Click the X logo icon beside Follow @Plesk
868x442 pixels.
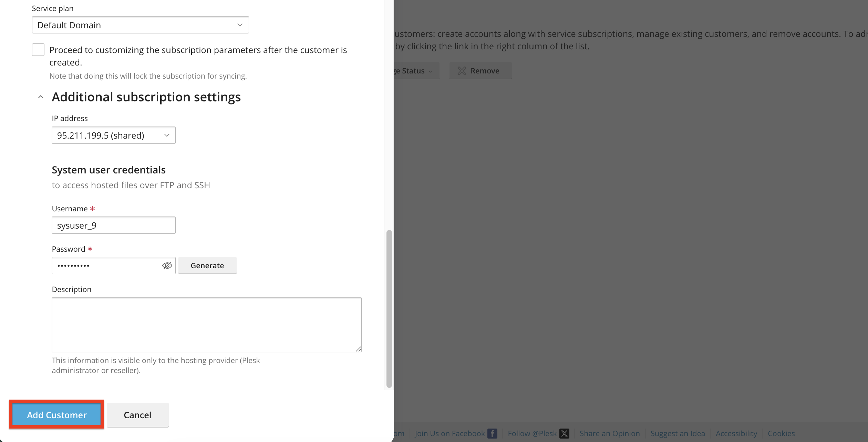pyautogui.click(x=564, y=433)
